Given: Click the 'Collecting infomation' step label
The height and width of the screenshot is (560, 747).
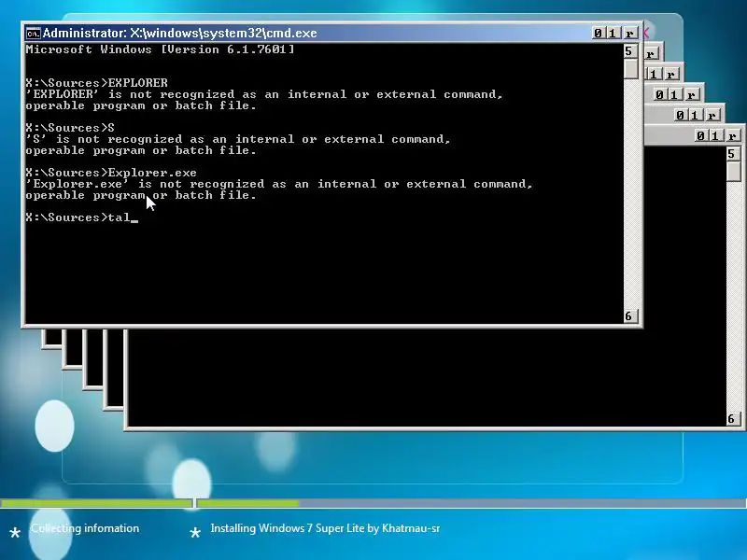Looking at the screenshot, I should [85, 528].
